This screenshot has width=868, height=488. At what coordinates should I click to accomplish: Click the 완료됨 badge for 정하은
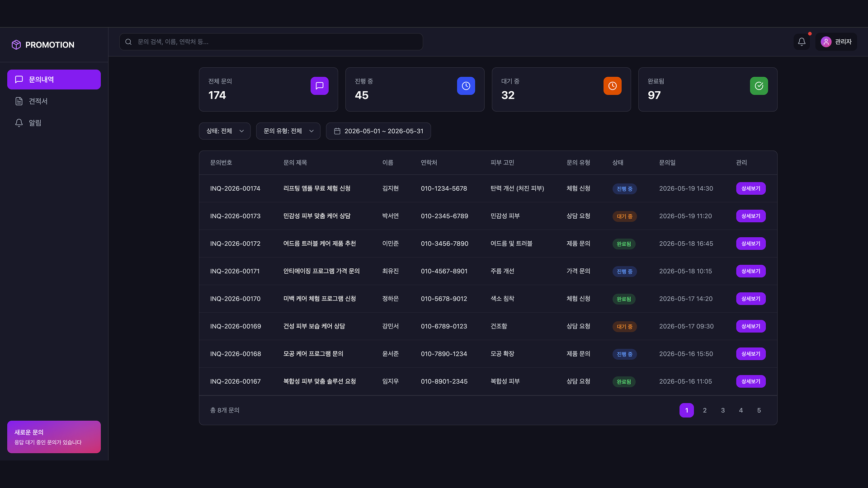click(624, 299)
